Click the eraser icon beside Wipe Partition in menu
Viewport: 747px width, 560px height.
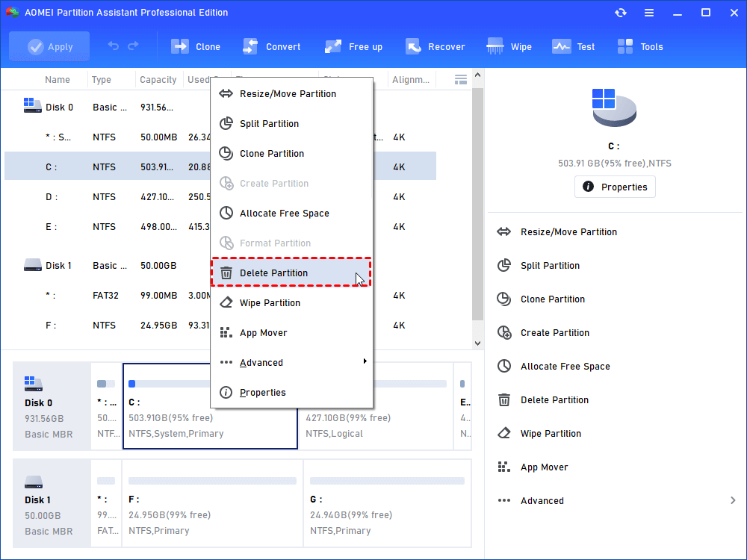pos(226,303)
